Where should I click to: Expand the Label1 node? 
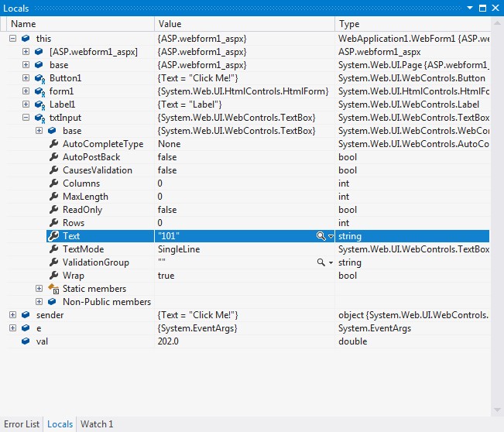[26, 105]
